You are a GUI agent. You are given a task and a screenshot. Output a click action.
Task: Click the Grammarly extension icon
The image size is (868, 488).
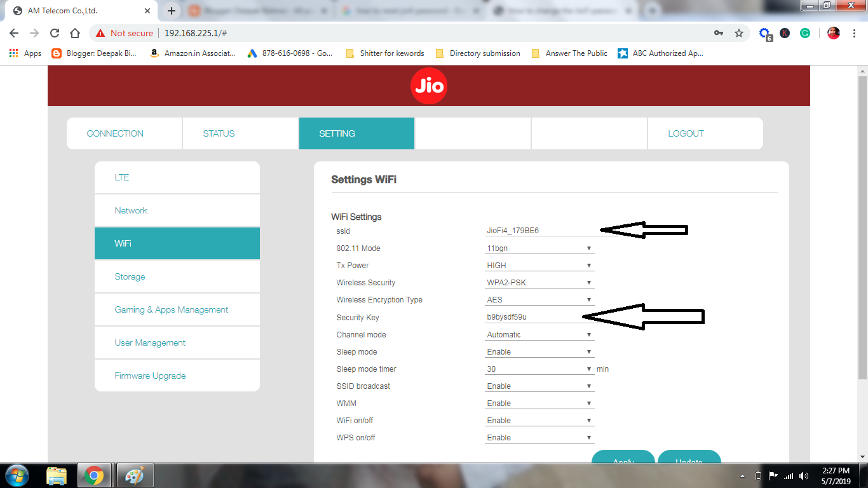point(805,33)
